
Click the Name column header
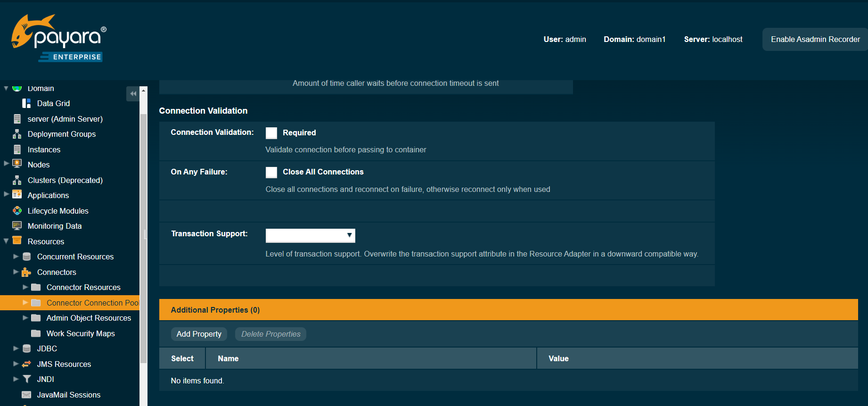[x=228, y=358]
